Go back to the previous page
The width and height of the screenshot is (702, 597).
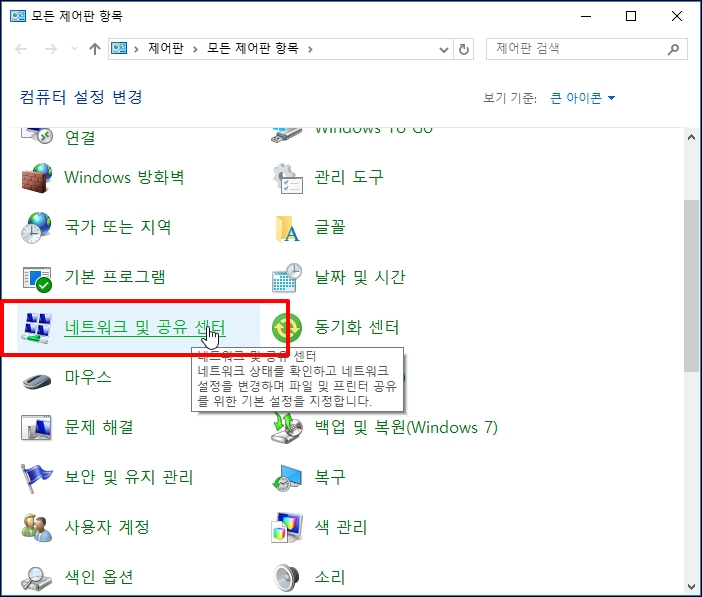click(x=21, y=48)
